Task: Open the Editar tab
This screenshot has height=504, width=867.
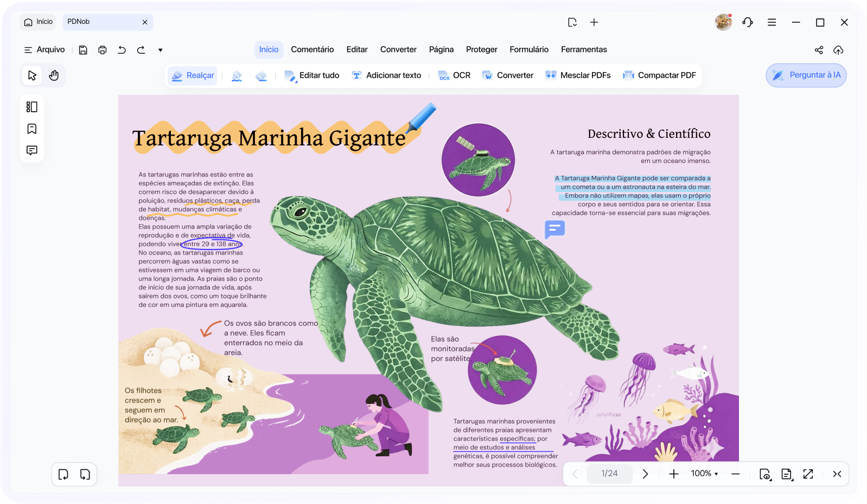Action: [357, 49]
